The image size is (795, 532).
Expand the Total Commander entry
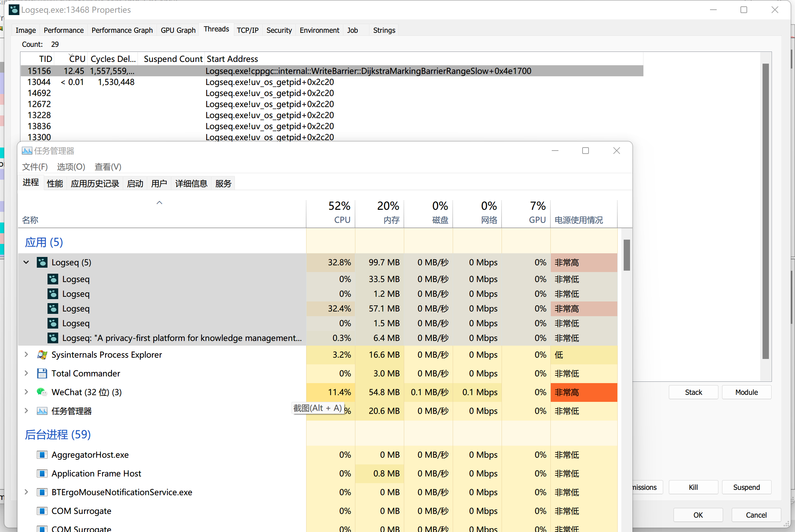point(26,373)
